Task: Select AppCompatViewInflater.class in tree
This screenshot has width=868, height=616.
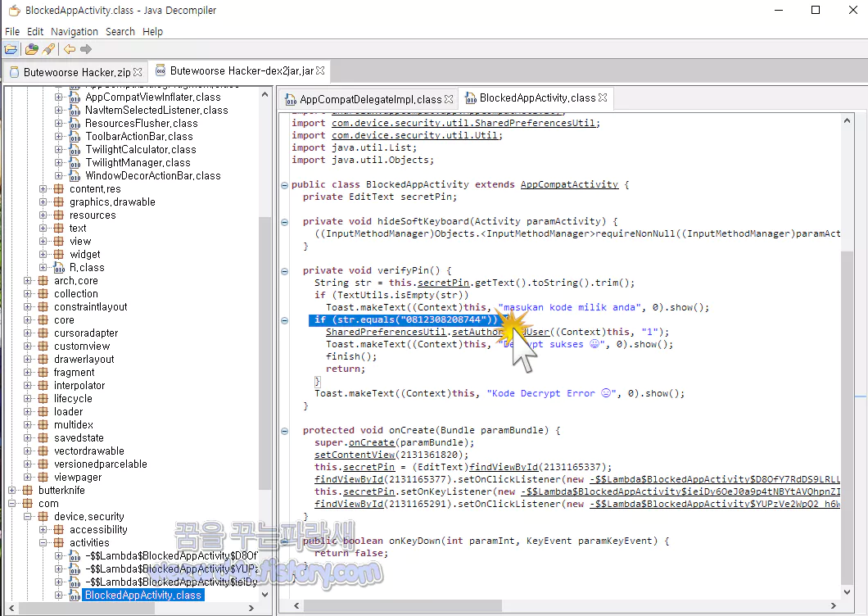Action: (153, 97)
